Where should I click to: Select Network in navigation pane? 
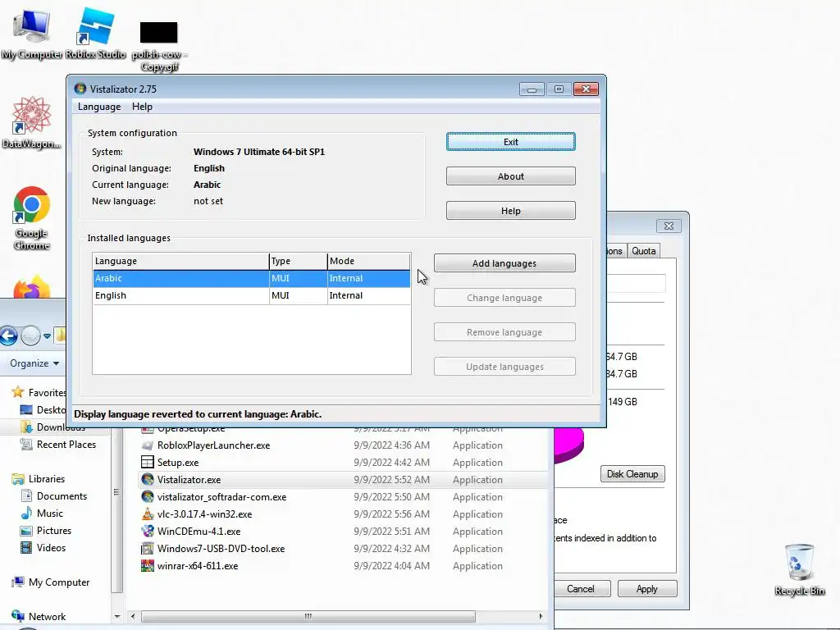click(x=39, y=617)
